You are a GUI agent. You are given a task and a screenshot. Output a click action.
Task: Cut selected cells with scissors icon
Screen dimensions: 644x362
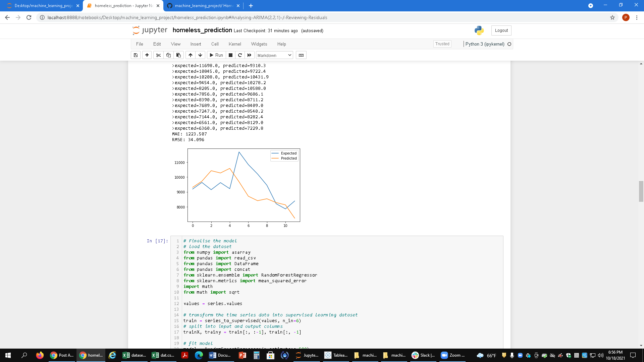pos(158,55)
